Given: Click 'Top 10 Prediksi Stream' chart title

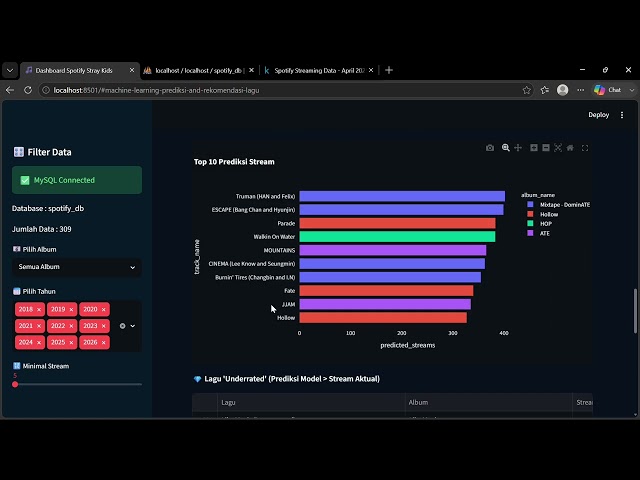Looking at the screenshot, I should click(234, 162).
